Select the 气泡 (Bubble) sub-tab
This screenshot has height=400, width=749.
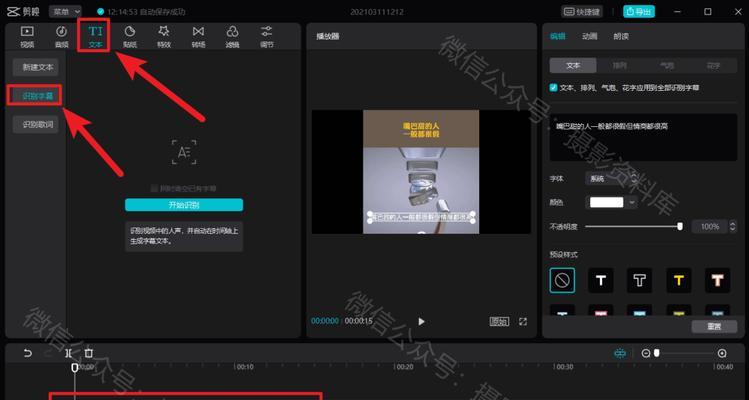tap(667, 65)
